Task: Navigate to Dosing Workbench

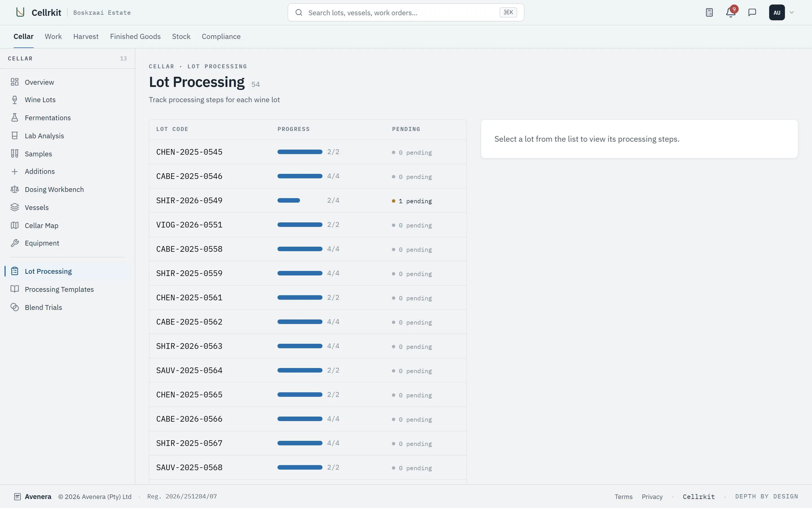Action: point(67,189)
